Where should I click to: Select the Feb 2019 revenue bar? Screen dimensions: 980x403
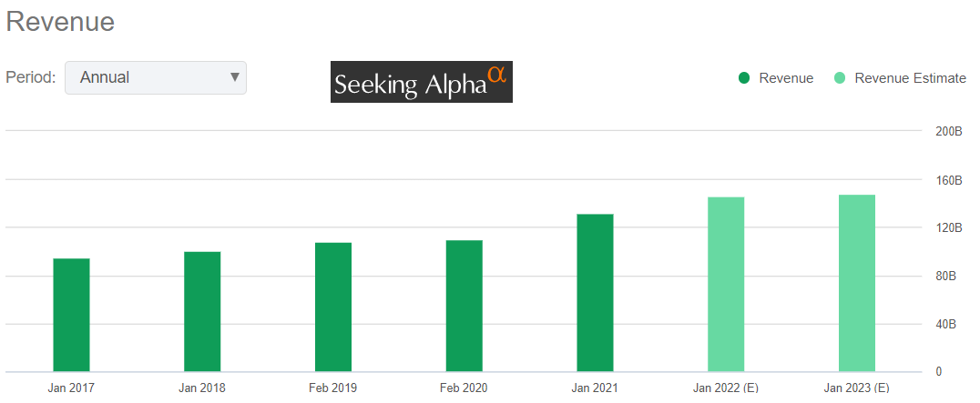[x=333, y=307]
